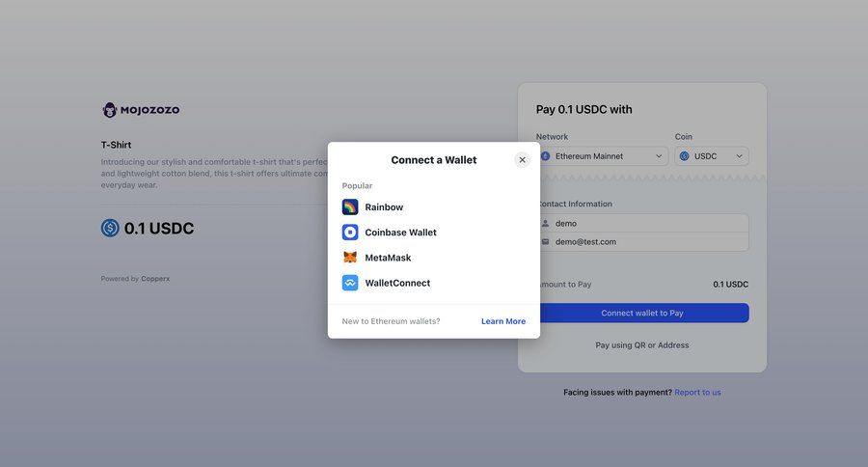This screenshot has height=467, width=868.
Task: Open the USDC coin dropdown
Action: tap(712, 156)
